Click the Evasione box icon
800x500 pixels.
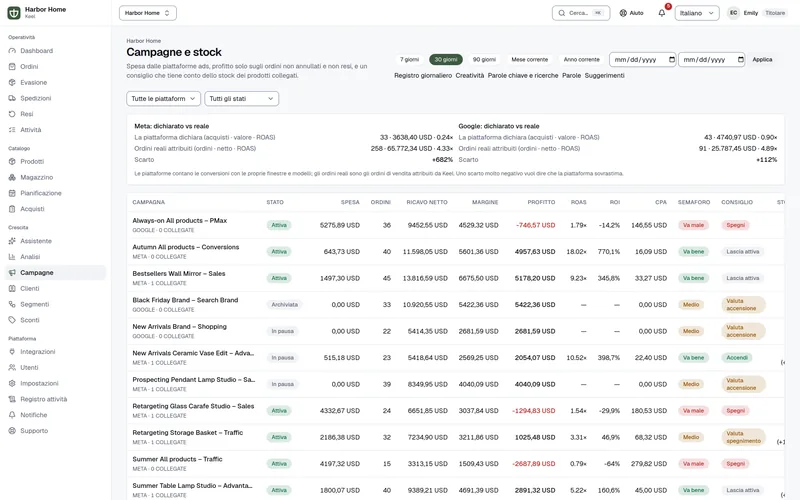click(x=12, y=83)
